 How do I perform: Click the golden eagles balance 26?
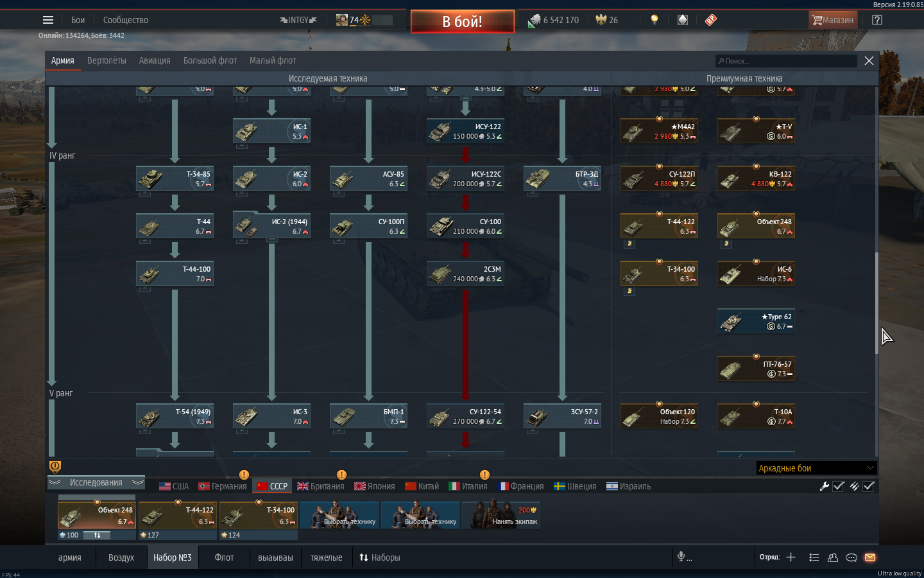coord(607,20)
